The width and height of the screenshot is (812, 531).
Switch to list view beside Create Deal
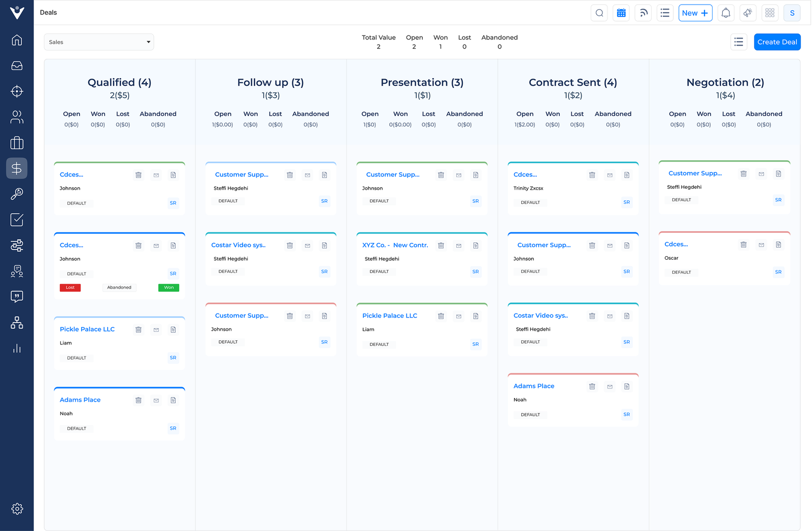pyautogui.click(x=738, y=42)
